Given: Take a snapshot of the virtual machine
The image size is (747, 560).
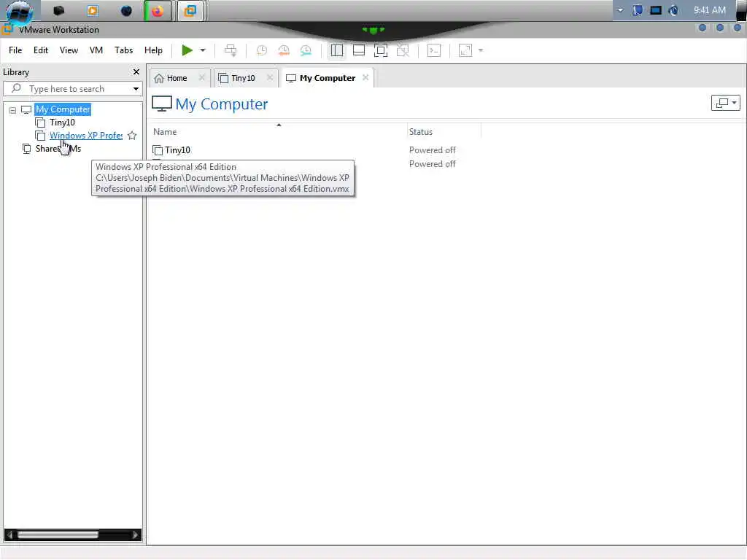Looking at the screenshot, I should (262, 50).
